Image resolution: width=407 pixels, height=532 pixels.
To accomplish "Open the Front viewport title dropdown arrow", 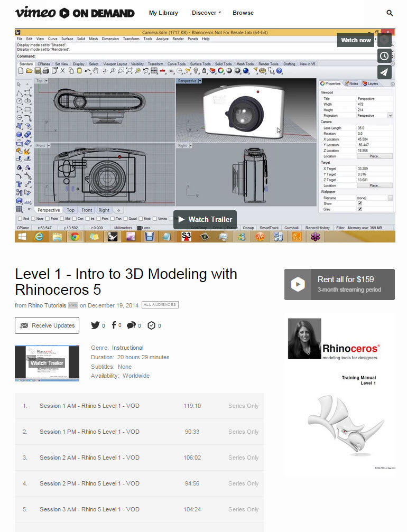I will pyautogui.click(x=49, y=146).
